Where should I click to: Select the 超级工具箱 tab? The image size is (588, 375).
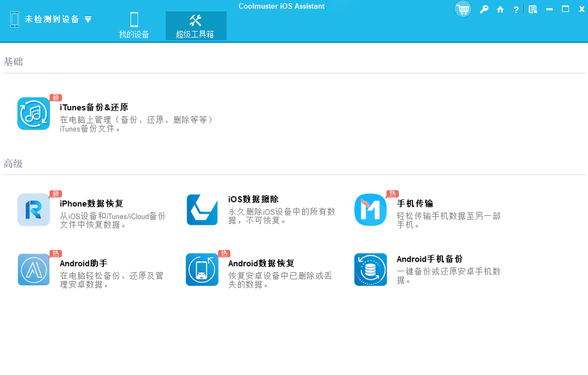pos(196,25)
